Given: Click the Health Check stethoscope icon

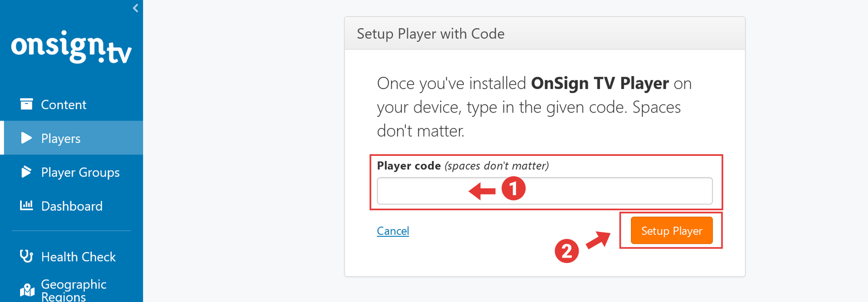Looking at the screenshot, I should click(x=26, y=256).
